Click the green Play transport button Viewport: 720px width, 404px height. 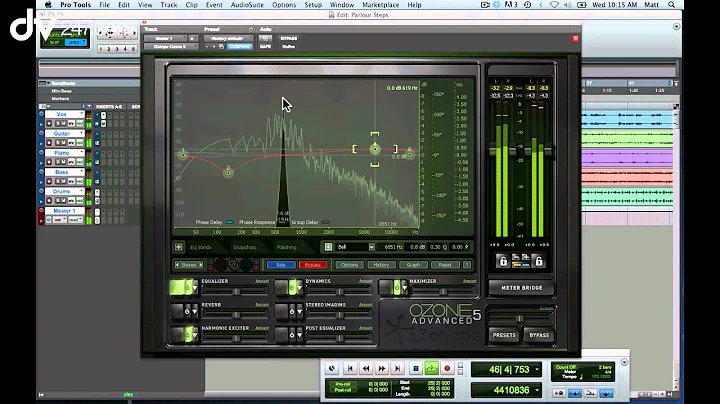[x=431, y=368]
